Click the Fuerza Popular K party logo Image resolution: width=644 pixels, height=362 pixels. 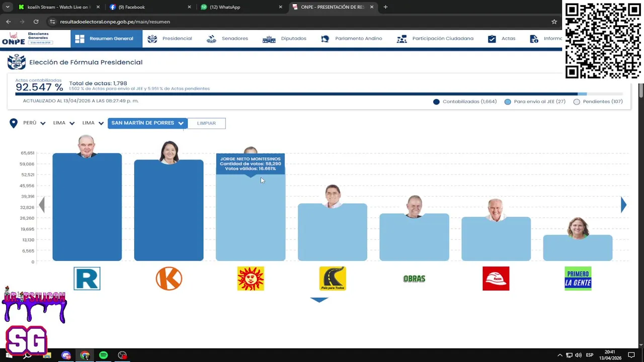pyautogui.click(x=169, y=279)
